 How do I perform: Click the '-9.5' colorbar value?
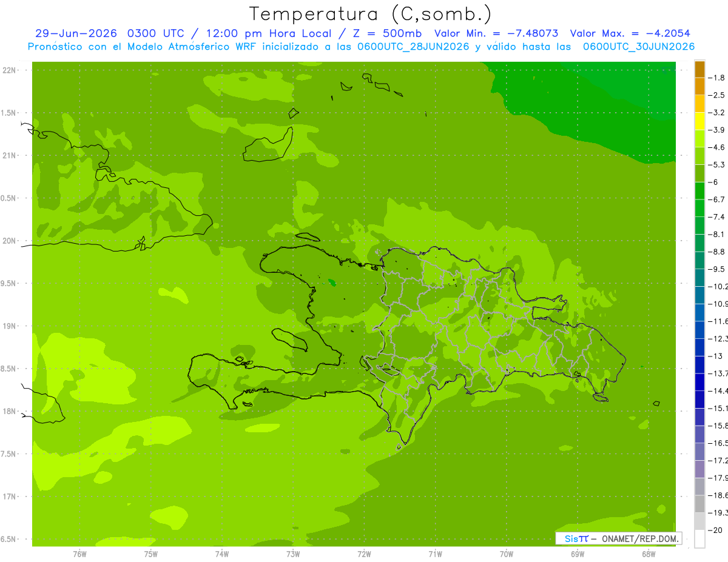point(717,269)
